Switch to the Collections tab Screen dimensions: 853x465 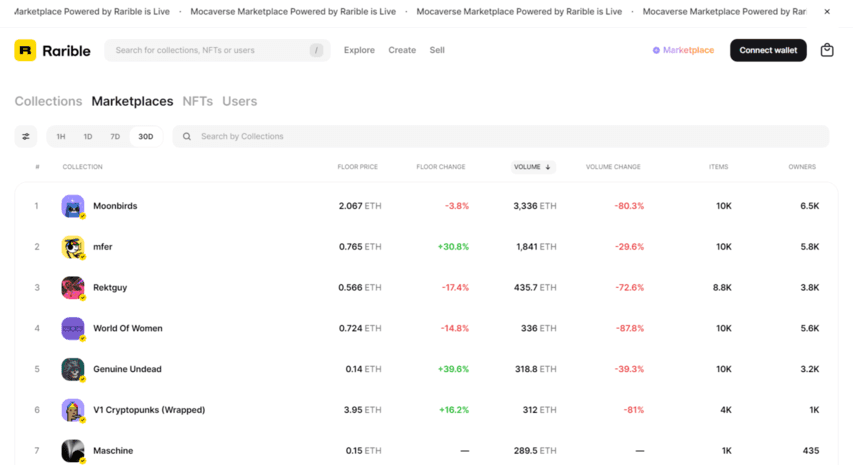click(x=48, y=101)
